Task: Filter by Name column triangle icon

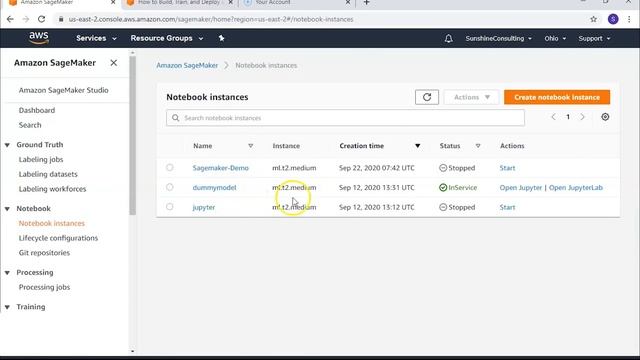Action: click(x=251, y=146)
